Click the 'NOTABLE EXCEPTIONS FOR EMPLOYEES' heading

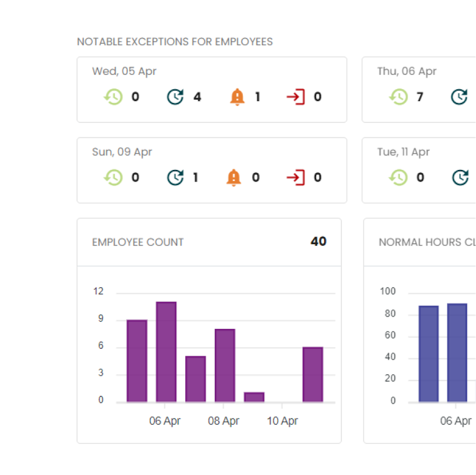175,42
